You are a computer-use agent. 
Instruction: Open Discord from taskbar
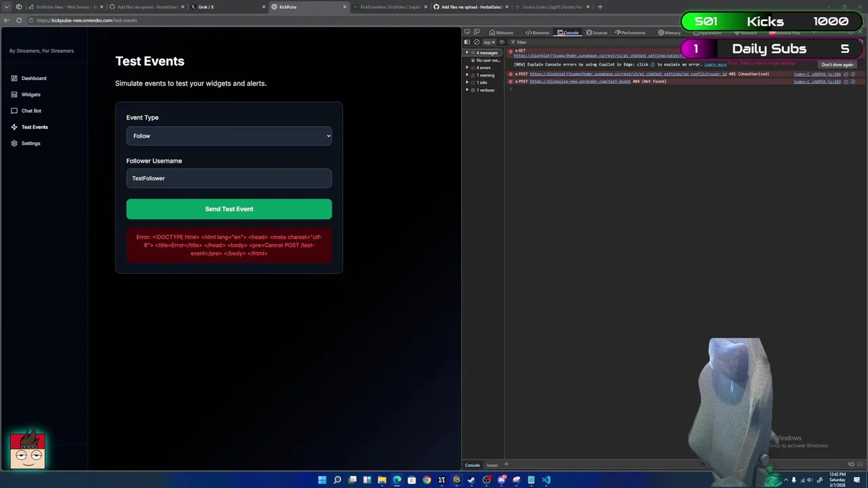(x=501, y=480)
